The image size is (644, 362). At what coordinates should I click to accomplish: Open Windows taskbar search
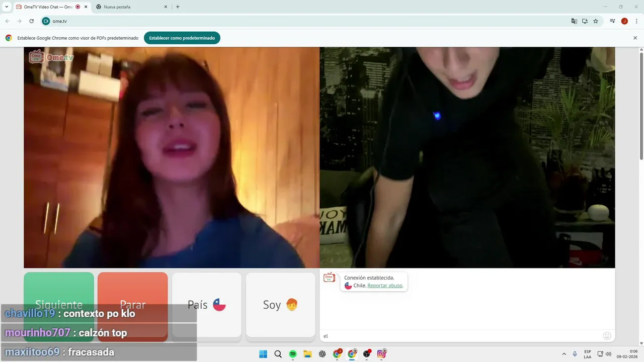[278, 354]
